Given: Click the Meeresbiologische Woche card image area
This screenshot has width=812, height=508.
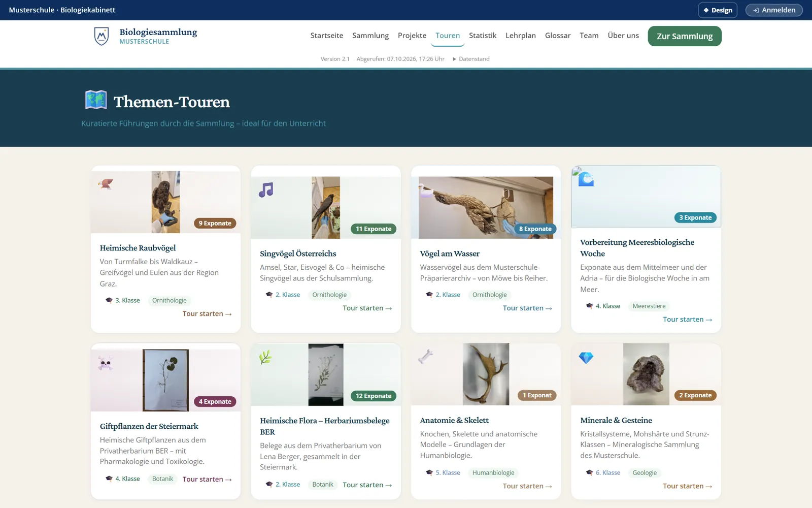Looking at the screenshot, I should click(x=646, y=197).
